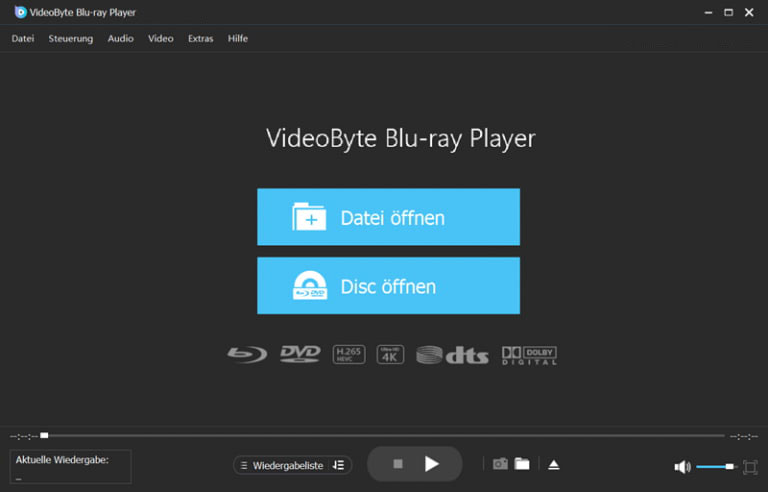Click the Disc öffnen button
This screenshot has width=768, height=492.
388,285
